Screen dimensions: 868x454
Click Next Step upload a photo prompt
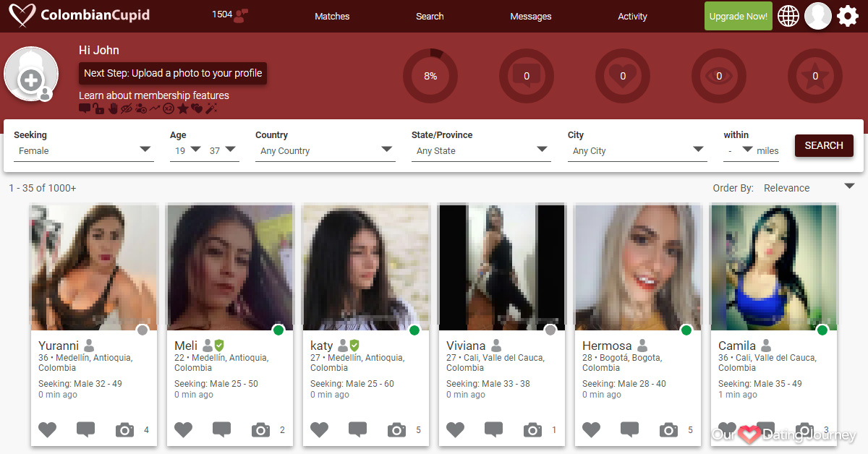[x=173, y=73]
